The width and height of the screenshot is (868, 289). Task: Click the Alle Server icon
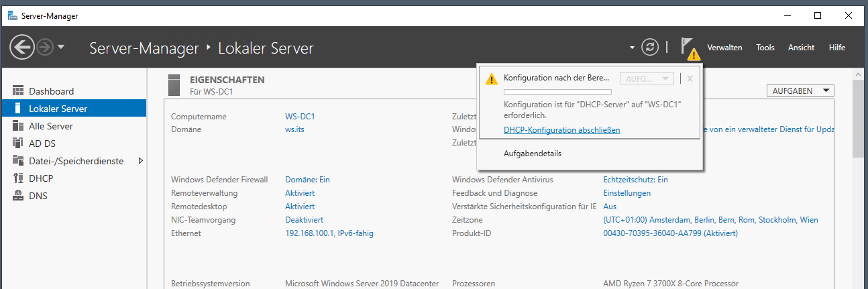[x=18, y=125]
